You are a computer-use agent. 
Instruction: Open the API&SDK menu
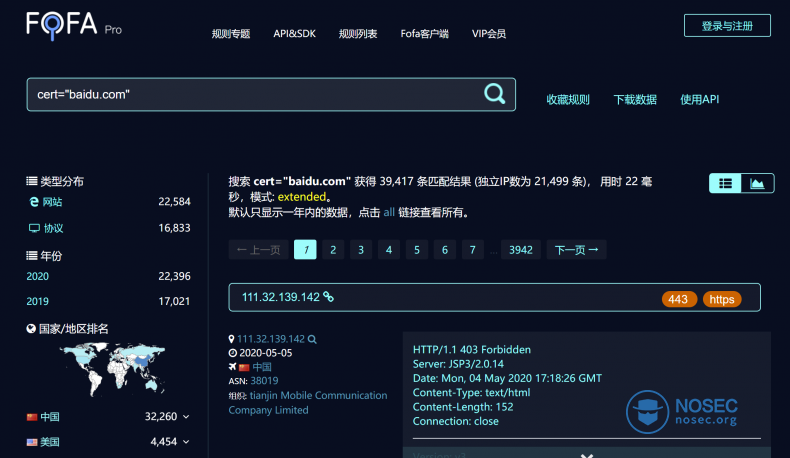coord(294,34)
